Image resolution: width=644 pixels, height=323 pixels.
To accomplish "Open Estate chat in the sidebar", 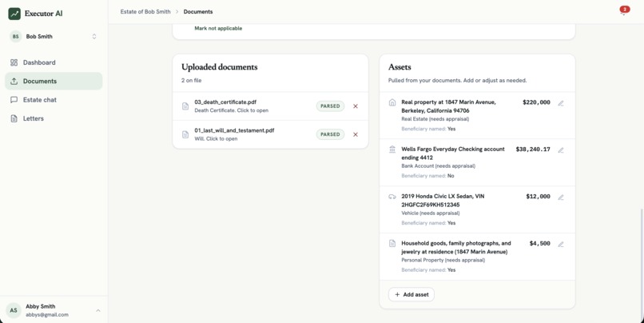I will click(54, 100).
